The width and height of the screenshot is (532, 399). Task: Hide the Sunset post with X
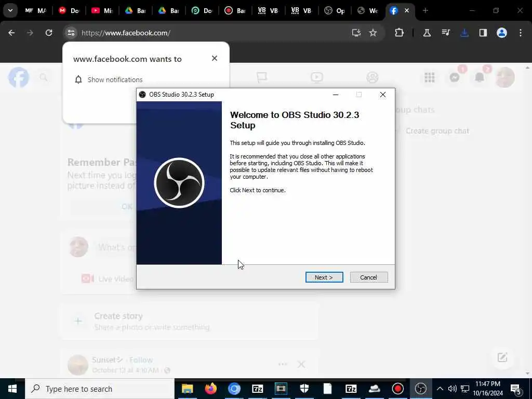click(x=301, y=364)
